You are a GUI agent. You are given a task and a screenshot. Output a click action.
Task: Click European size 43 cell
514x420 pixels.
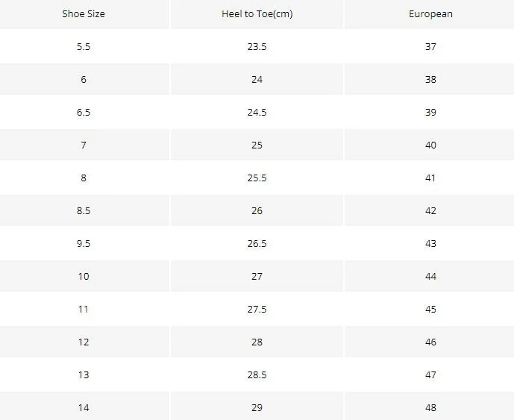point(430,243)
